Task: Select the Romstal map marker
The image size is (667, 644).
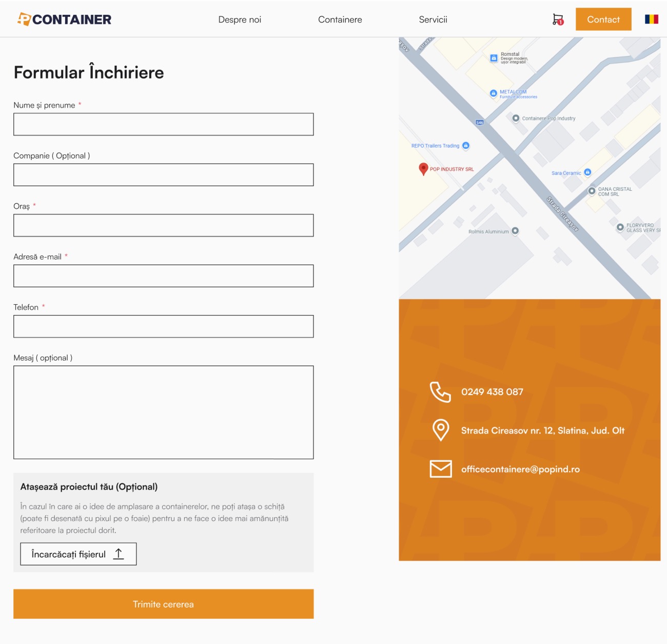Action: 494,58
